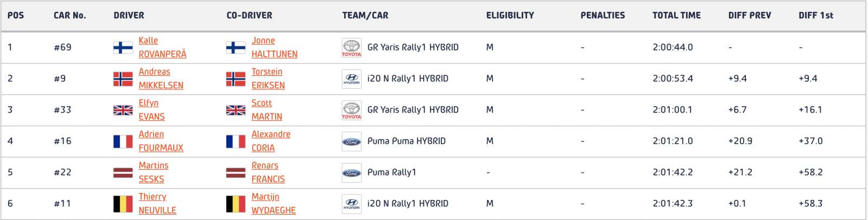Click the Toyota logo in the first row
The width and height of the screenshot is (868, 220).
(351, 48)
